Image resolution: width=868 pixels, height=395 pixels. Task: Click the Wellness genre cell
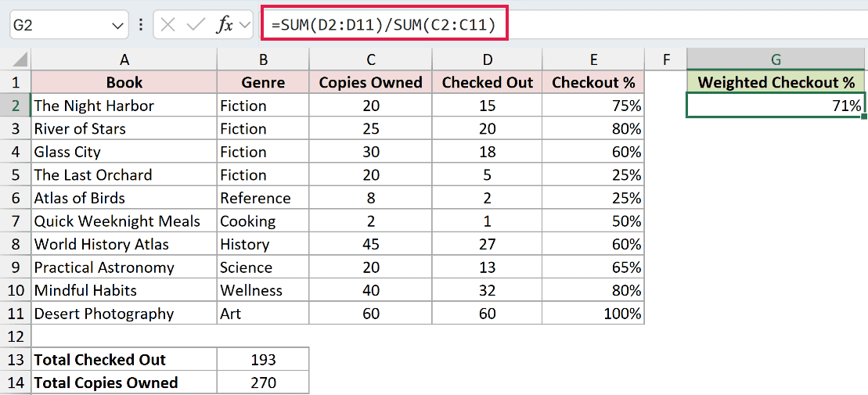263,291
